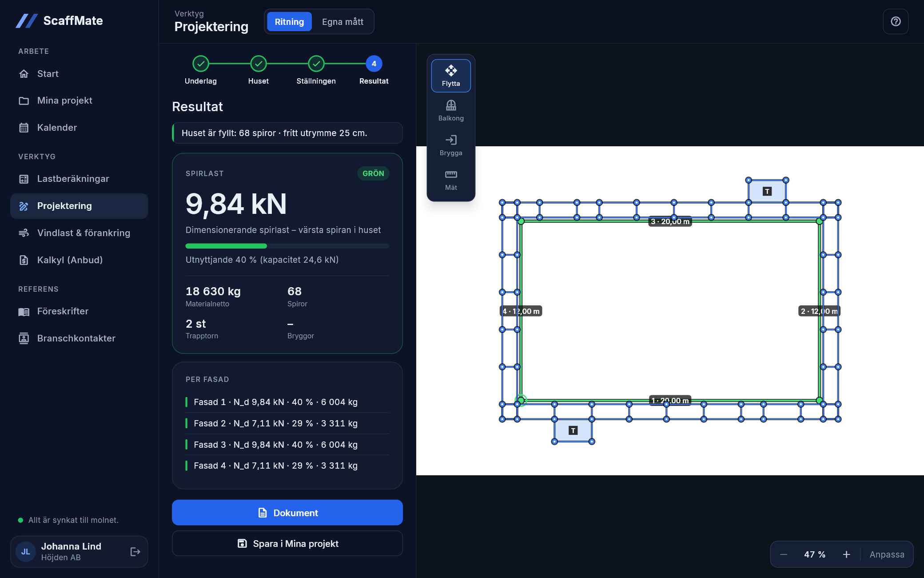Open Lastberäkningar tool
Image resolution: width=924 pixels, height=578 pixels.
click(x=79, y=179)
